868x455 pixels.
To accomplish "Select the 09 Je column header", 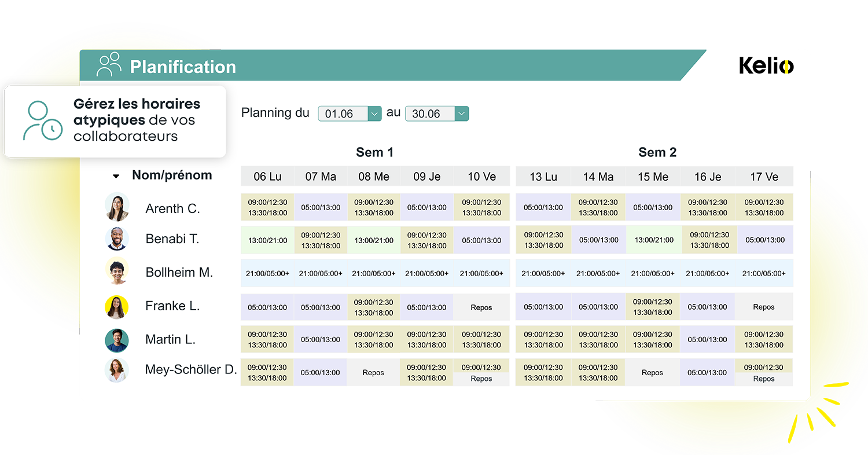I will [426, 177].
